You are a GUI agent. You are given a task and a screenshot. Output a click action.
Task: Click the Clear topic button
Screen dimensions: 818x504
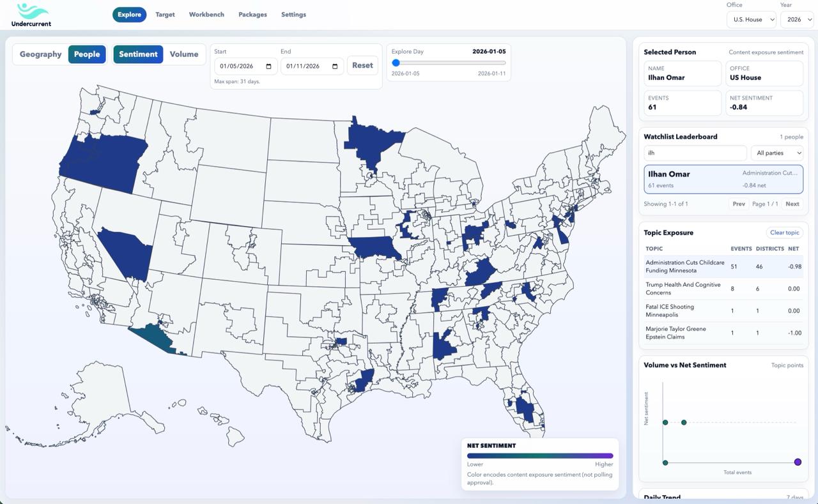click(784, 233)
